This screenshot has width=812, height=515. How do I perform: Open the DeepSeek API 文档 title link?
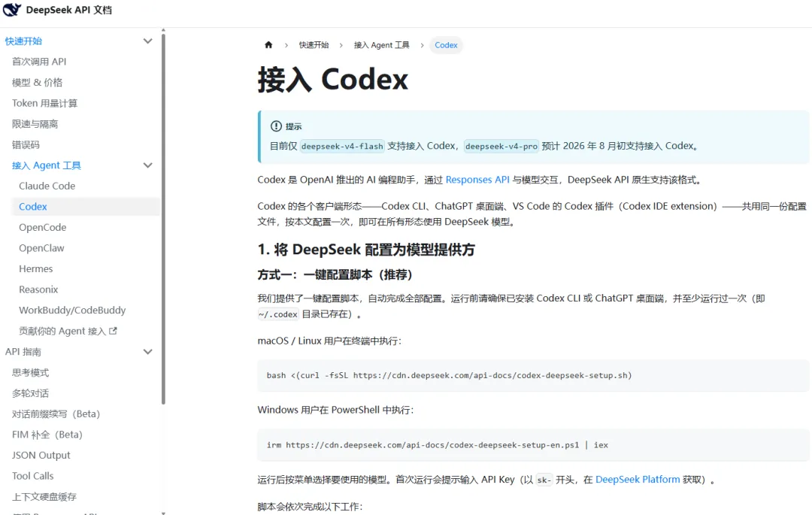coord(69,10)
